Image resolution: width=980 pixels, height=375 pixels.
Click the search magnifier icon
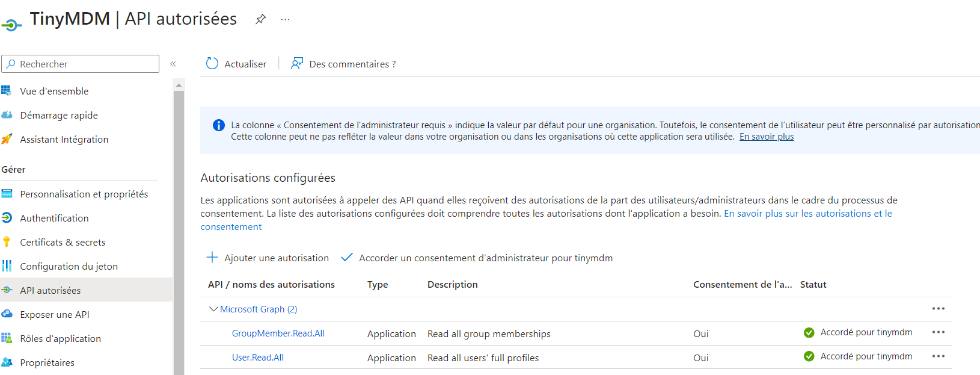point(11,64)
